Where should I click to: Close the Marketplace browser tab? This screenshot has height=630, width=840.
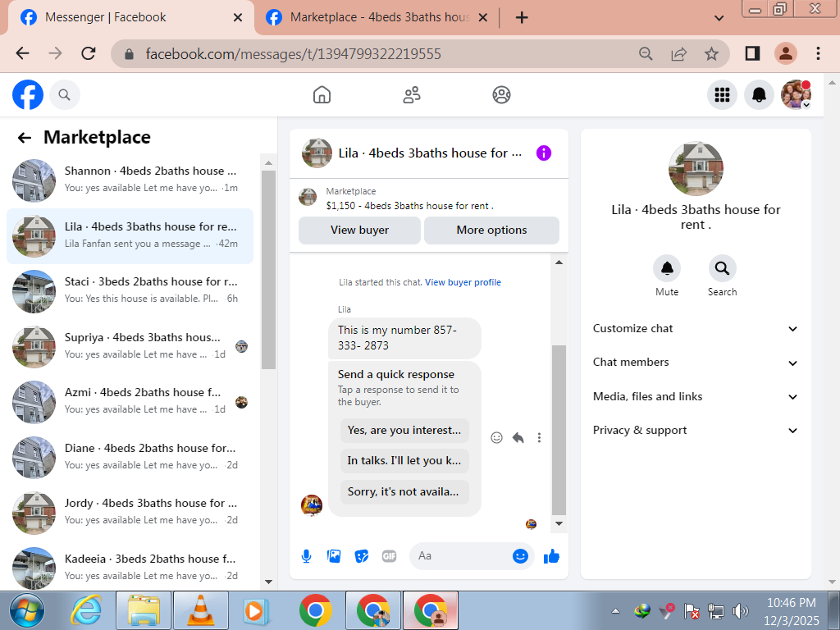click(482, 18)
